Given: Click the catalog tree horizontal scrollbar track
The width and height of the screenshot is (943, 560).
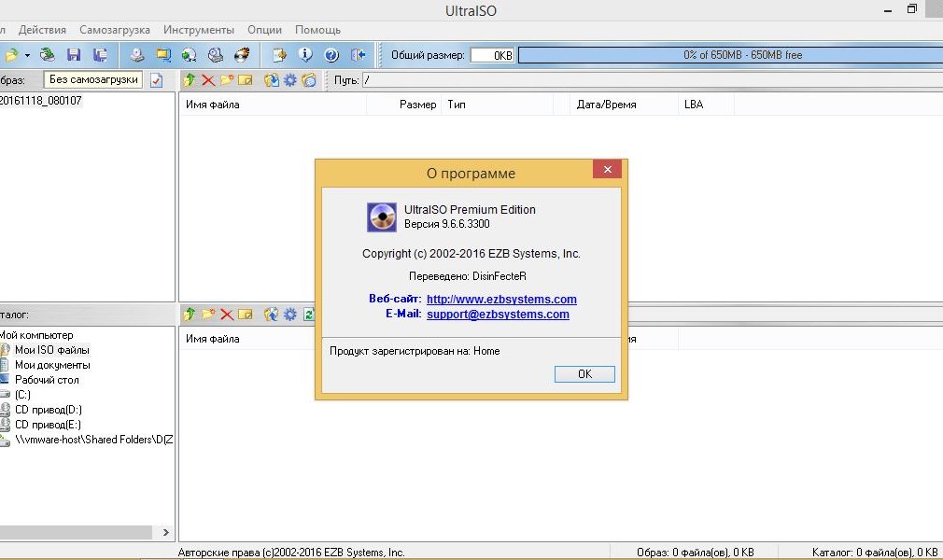Looking at the screenshot, I should click(76, 532).
